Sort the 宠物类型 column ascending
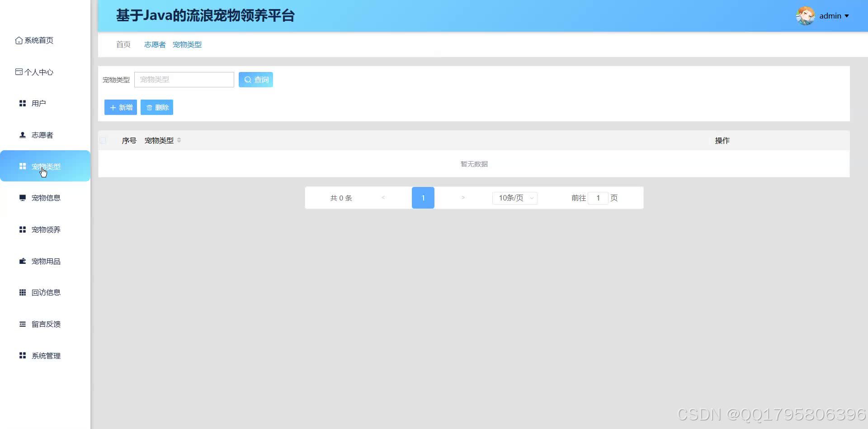868x429 pixels. pyautogui.click(x=179, y=138)
